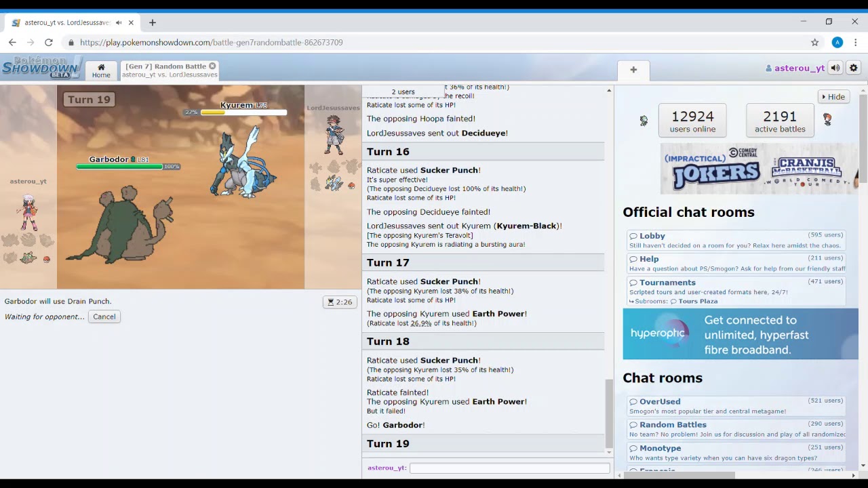
Task: Click Garbodor's HP bar
Action: (119, 167)
